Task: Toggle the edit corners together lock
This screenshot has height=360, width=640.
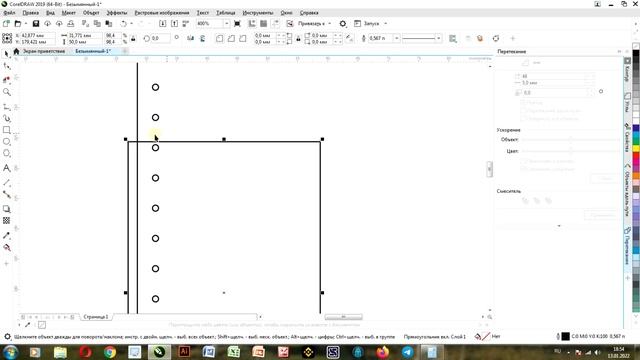Action: (x=298, y=39)
